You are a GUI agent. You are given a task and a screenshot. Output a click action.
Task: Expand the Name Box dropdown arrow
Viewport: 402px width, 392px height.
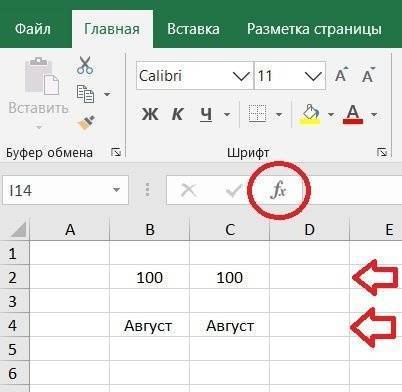(x=116, y=190)
